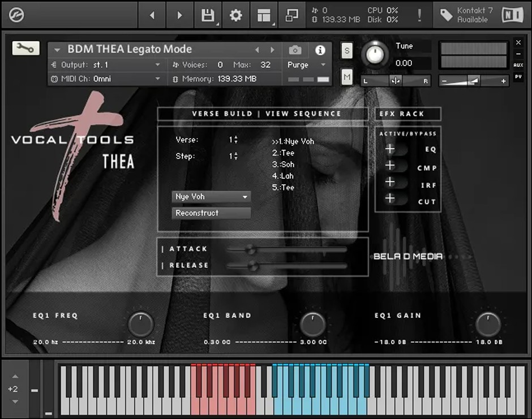Select previous instrument arrow in header
Image resolution: width=532 pixels, height=419 pixels.
(257, 50)
